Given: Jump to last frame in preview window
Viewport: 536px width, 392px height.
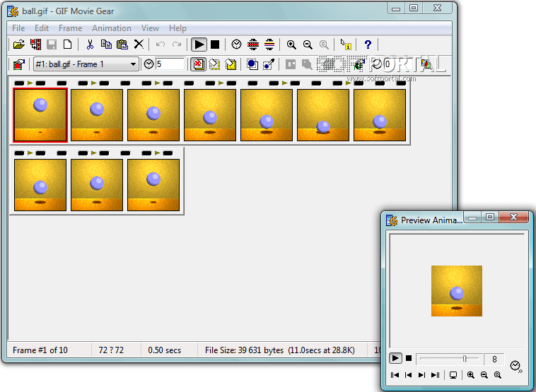Looking at the screenshot, I should point(435,375).
